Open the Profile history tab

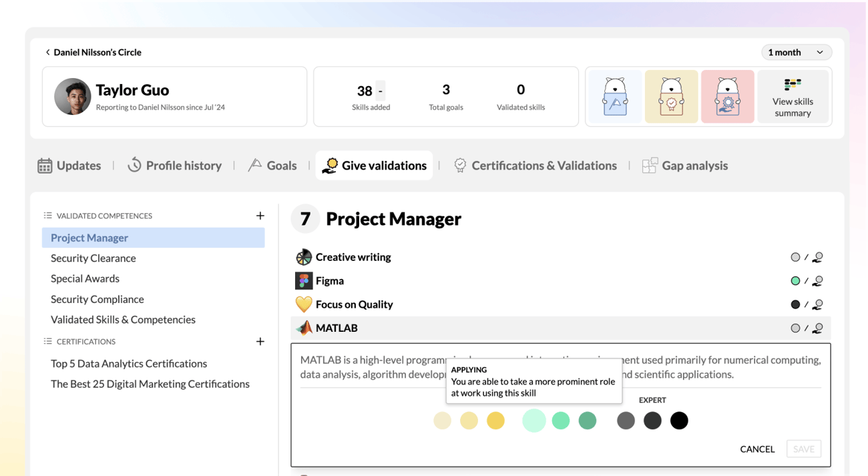174,166
